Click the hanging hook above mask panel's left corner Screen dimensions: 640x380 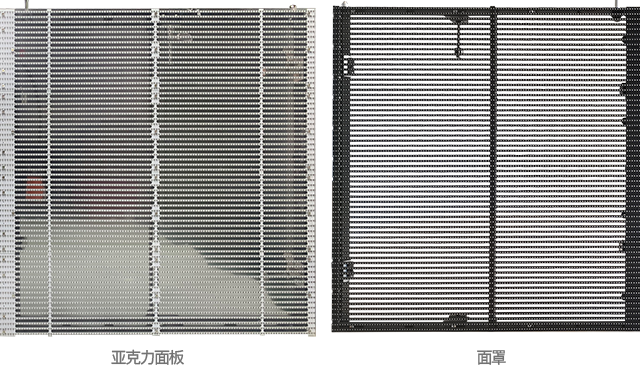(344, 4)
